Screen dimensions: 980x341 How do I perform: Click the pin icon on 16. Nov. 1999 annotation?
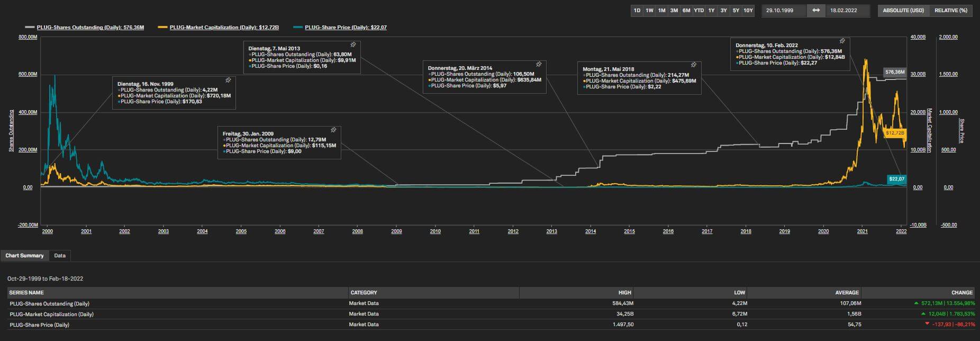[228, 80]
